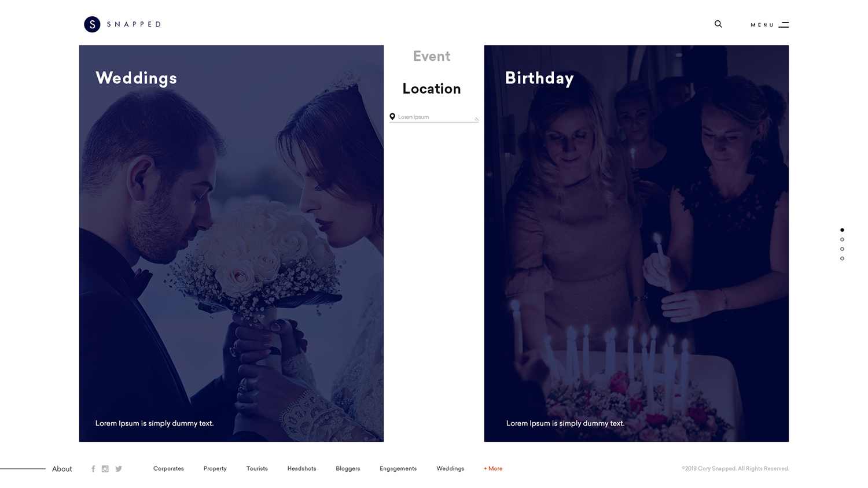The height and width of the screenshot is (488, 868).
Task: Click the Snapped S logo
Action: (92, 24)
